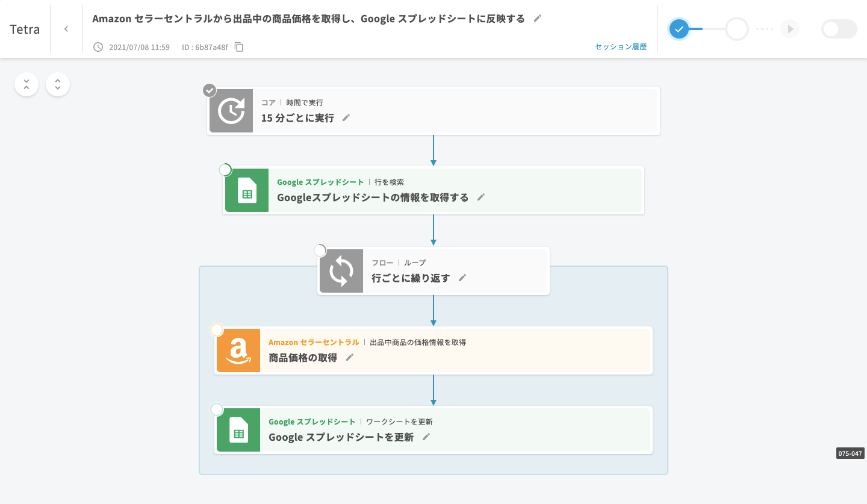Image resolution: width=867 pixels, height=504 pixels.
Task: Run the workflow with play button
Action: (790, 29)
